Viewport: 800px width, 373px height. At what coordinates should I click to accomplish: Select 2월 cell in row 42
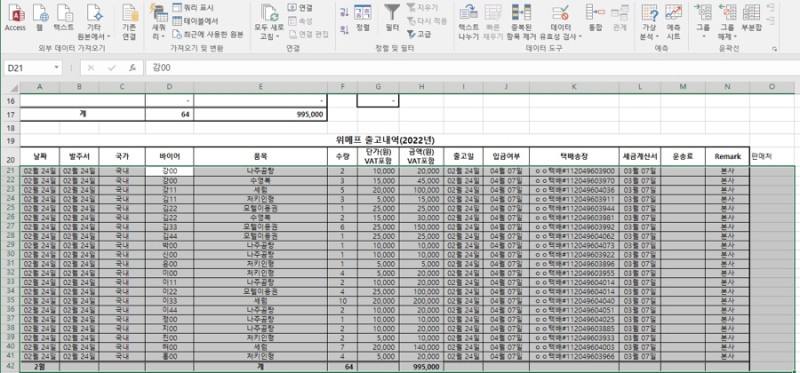[x=40, y=366]
